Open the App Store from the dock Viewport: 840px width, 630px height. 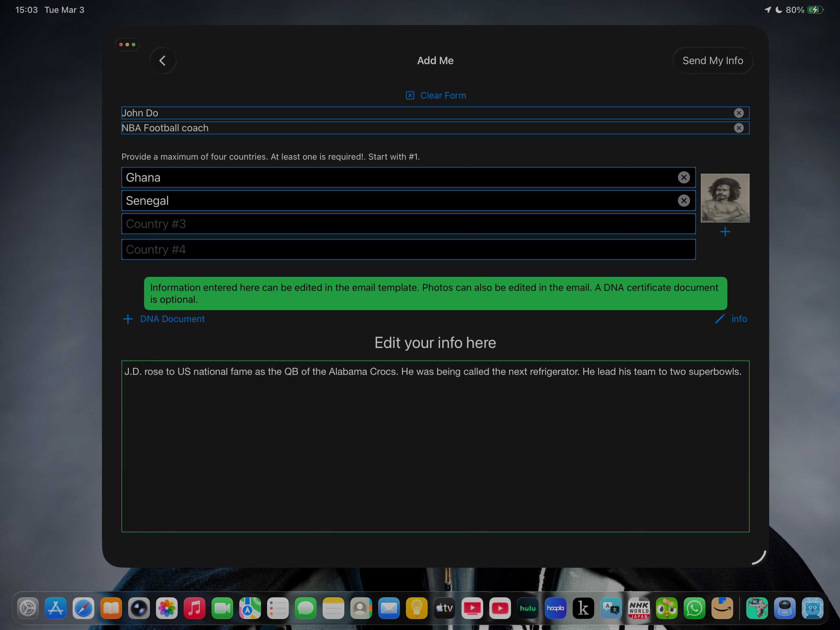coord(56,608)
